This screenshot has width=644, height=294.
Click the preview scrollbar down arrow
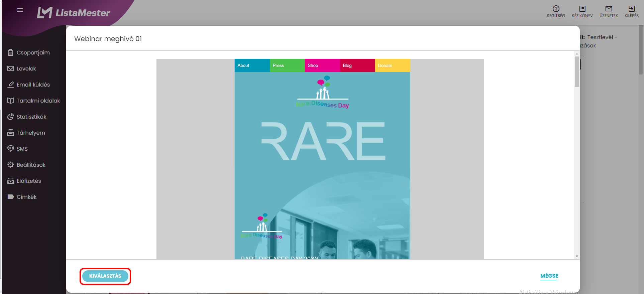[577, 256]
